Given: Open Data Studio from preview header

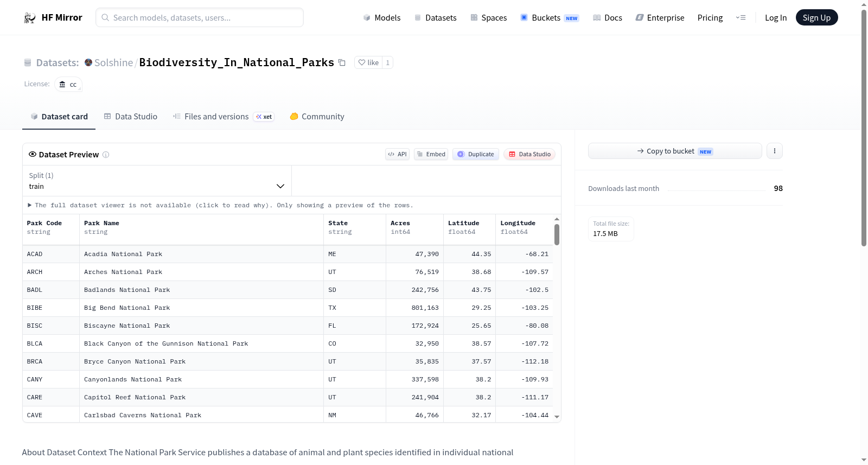Looking at the screenshot, I should pos(529,154).
